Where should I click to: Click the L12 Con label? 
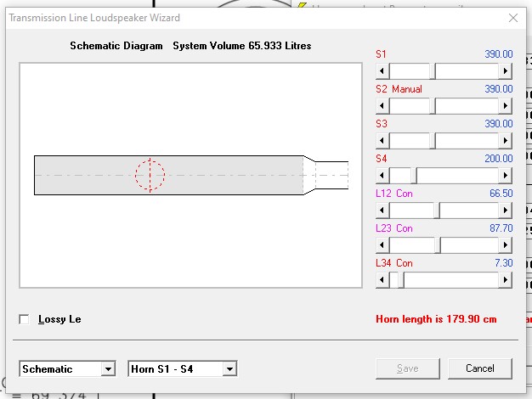[394, 194]
